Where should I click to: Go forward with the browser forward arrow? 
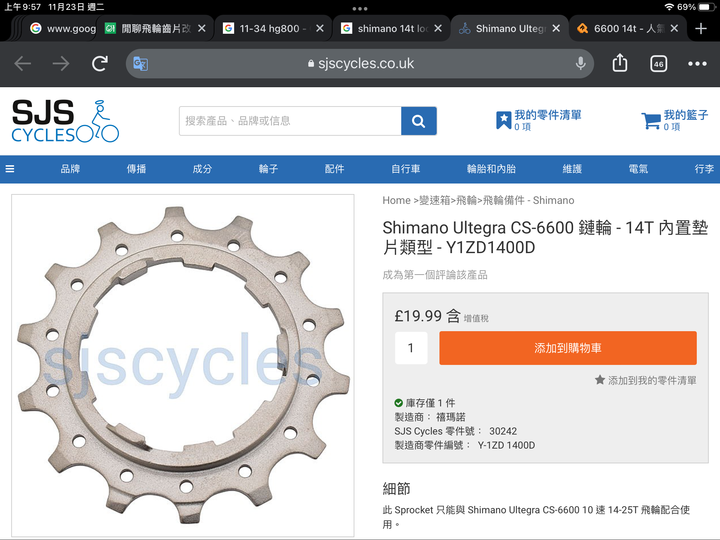pos(61,63)
